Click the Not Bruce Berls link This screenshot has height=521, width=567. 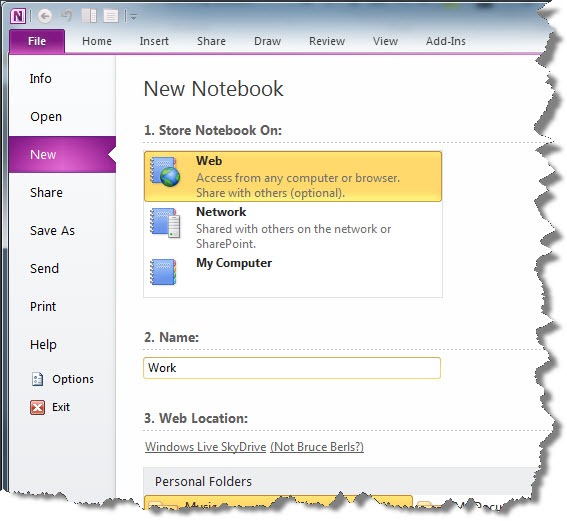coord(317,447)
